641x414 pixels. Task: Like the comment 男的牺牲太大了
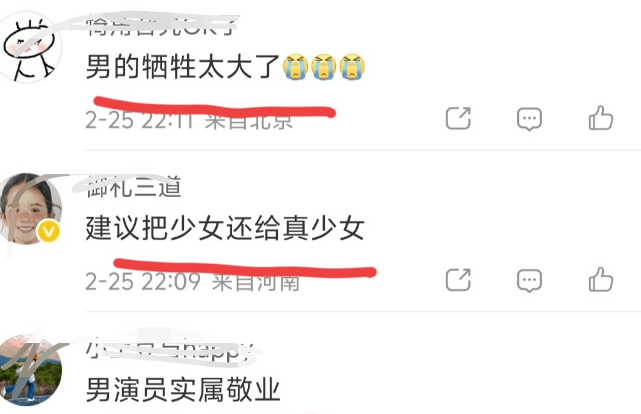(601, 119)
